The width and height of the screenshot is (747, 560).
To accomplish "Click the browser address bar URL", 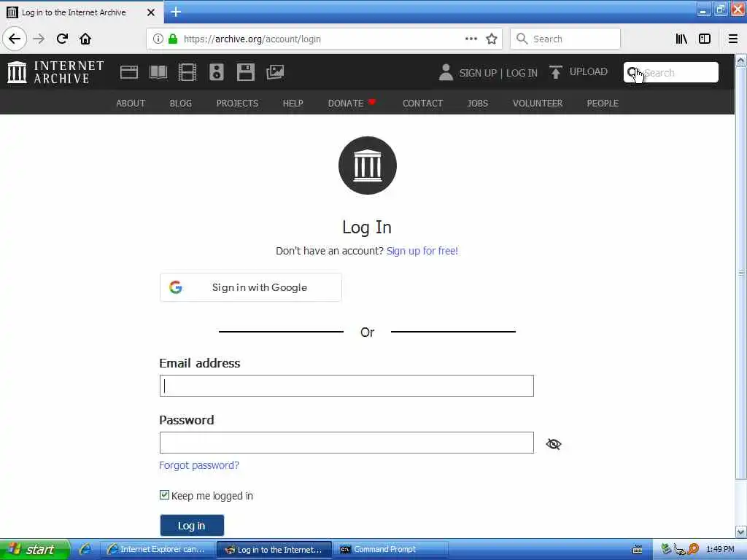I will [x=252, y=39].
